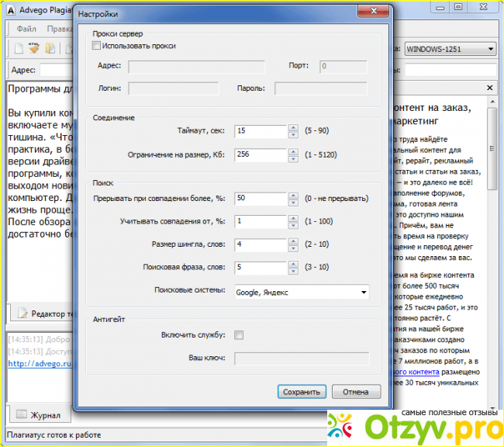Viewport: 504px width, 447px height.
Task: Open the Поисковые системы dropdown
Action: click(364, 293)
